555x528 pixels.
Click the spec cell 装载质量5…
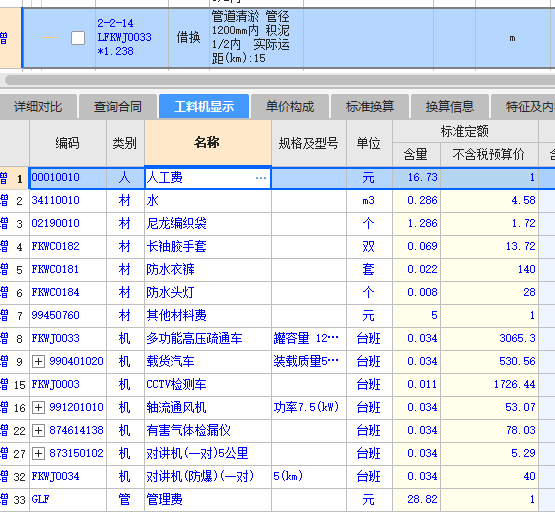[x=309, y=362]
